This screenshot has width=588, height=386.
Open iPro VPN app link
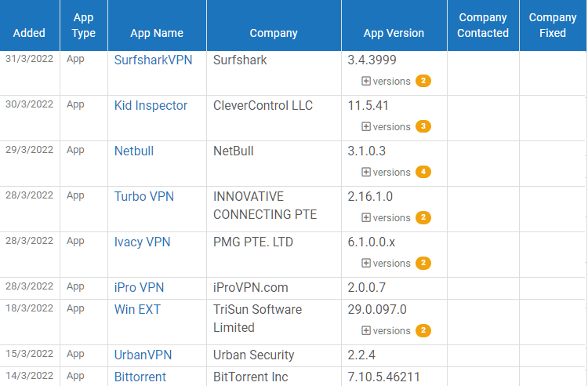[139, 287]
